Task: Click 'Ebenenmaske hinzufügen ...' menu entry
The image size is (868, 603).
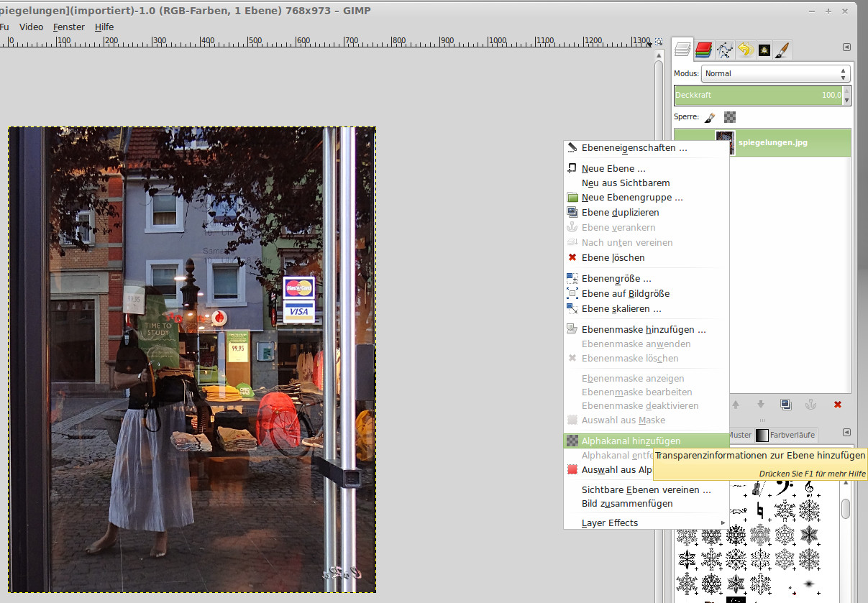Action: coord(643,329)
